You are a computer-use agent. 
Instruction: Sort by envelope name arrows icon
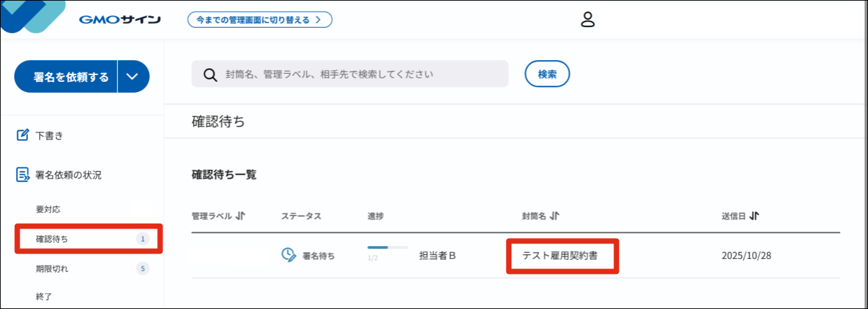tap(555, 216)
